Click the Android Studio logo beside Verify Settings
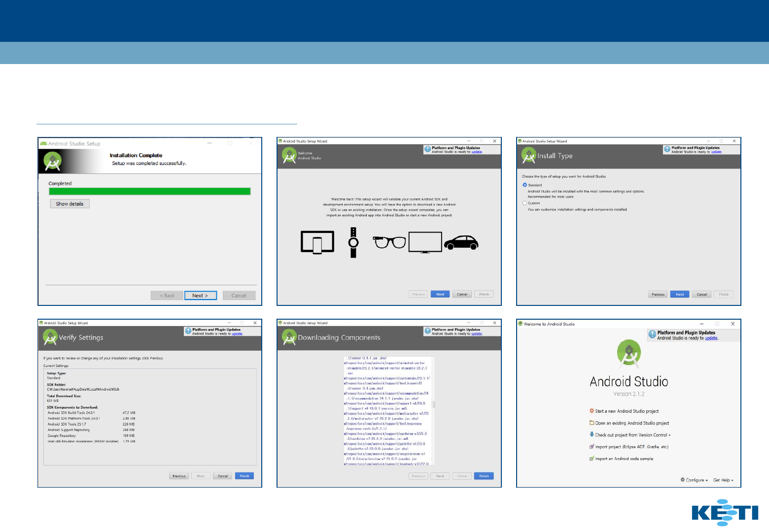 (x=50, y=337)
